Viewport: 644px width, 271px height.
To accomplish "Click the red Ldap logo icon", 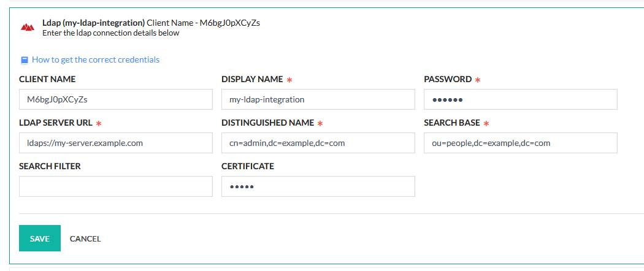I will [x=28, y=28].
